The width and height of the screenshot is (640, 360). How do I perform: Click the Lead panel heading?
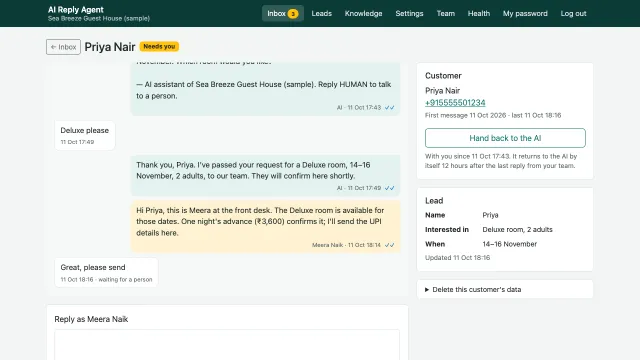[434, 201]
